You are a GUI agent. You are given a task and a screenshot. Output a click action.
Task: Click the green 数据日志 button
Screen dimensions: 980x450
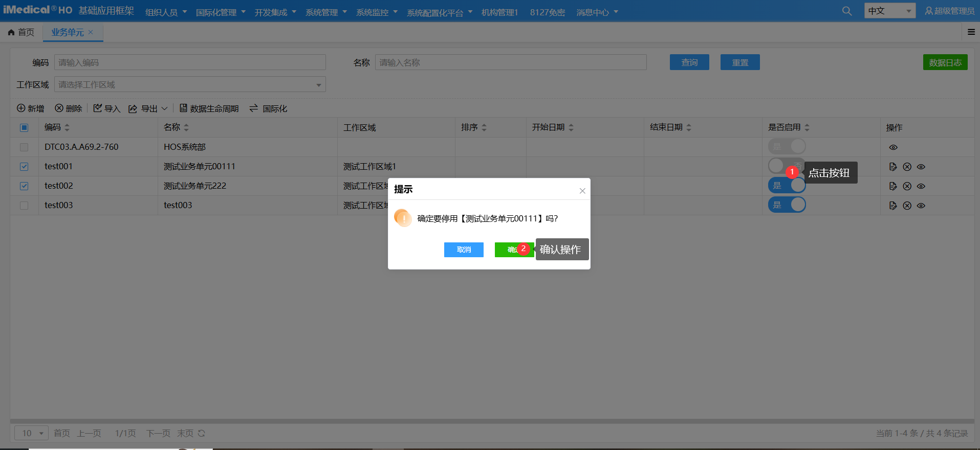pyautogui.click(x=945, y=62)
